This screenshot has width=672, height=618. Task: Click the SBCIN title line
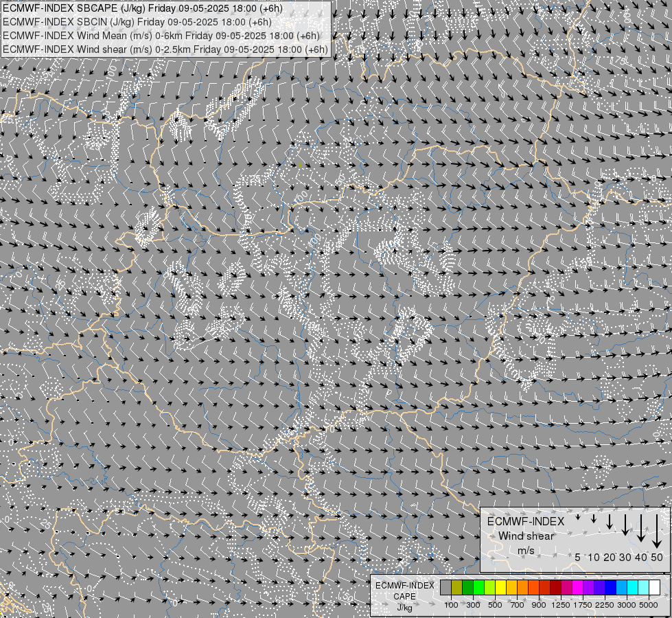coord(137,22)
